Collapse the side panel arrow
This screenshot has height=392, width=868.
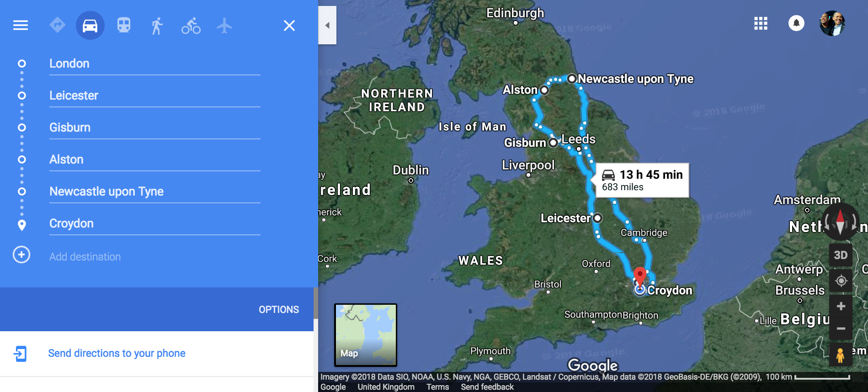(327, 25)
